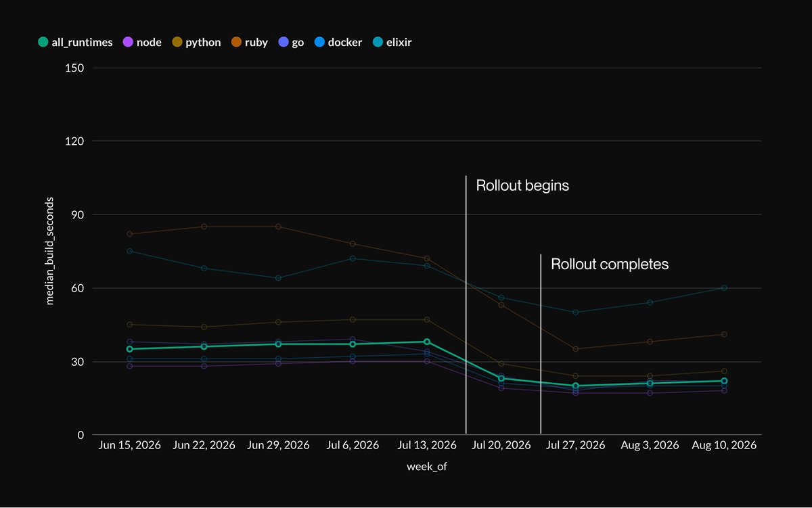
Task: Click elixir data point at Jun 29, 2026
Action: pyautogui.click(x=278, y=278)
